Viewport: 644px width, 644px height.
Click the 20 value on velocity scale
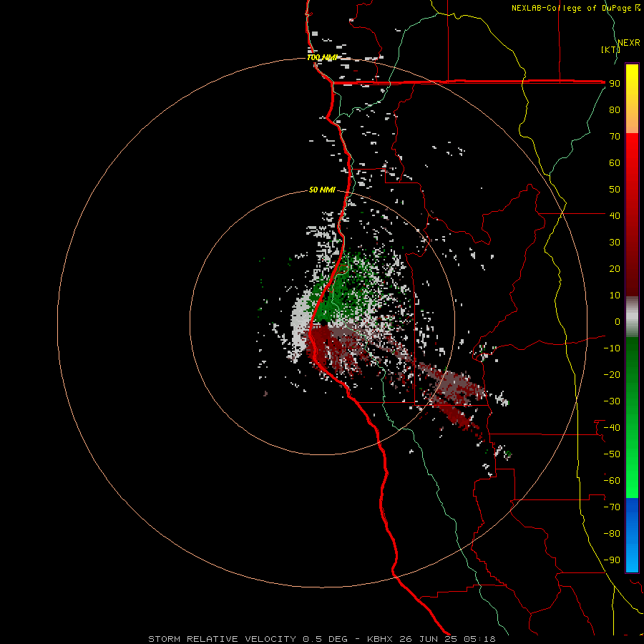point(615,269)
